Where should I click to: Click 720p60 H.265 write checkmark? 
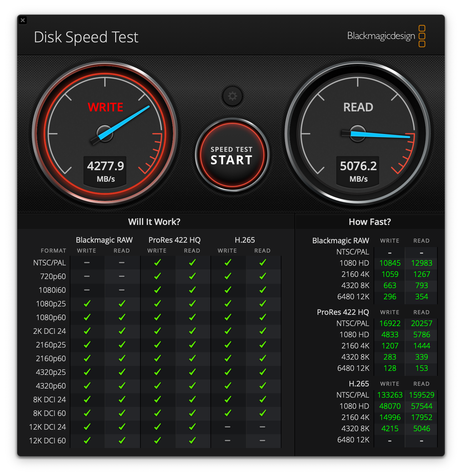(228, 276)
